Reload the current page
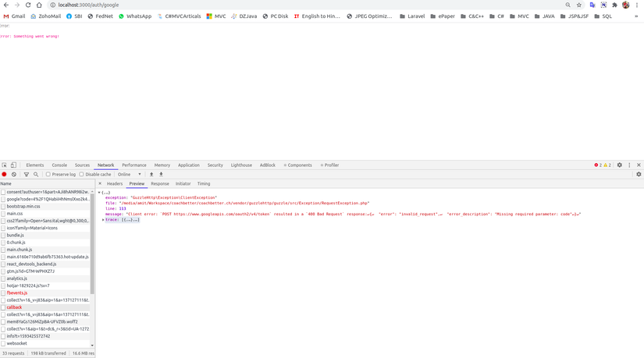The height and width of the screenshot is (358, 644). pyautogui.click(x=28, y=5)
